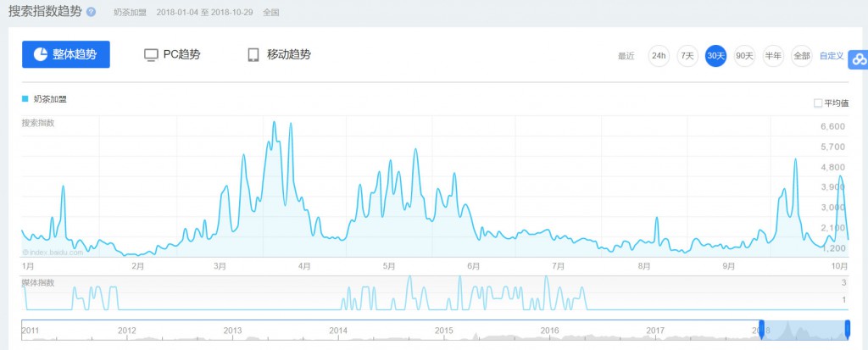Switch to the 移动趋势 tab
868x350 pixels.
point(278,55)
